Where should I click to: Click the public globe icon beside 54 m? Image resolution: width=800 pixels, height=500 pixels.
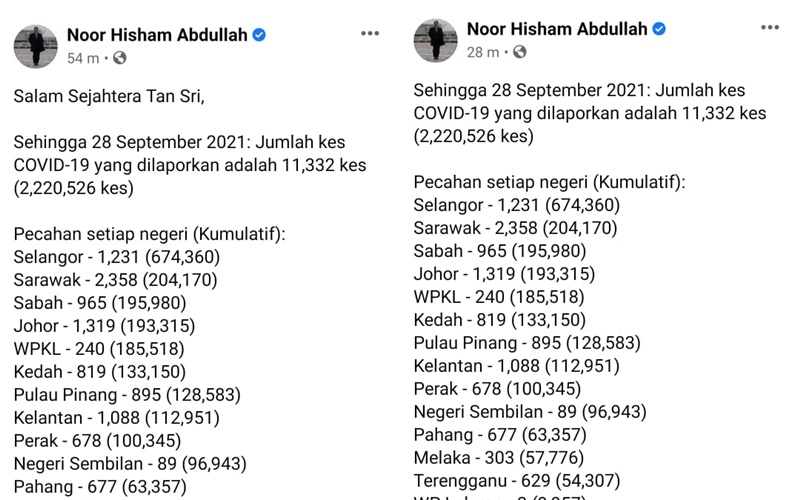tap(120, 58)
